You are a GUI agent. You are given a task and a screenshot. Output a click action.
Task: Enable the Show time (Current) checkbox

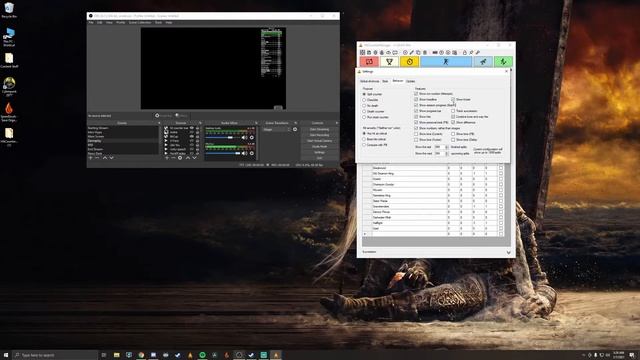pos(416,134)
